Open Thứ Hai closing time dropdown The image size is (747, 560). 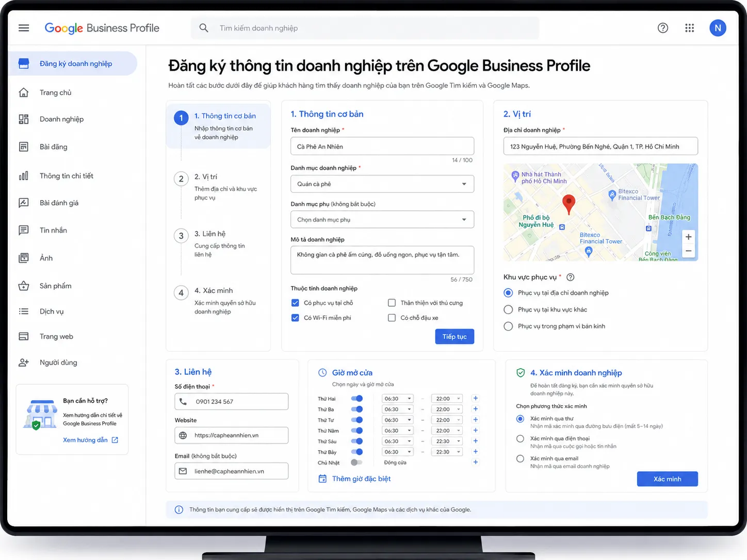pos(446,399)
